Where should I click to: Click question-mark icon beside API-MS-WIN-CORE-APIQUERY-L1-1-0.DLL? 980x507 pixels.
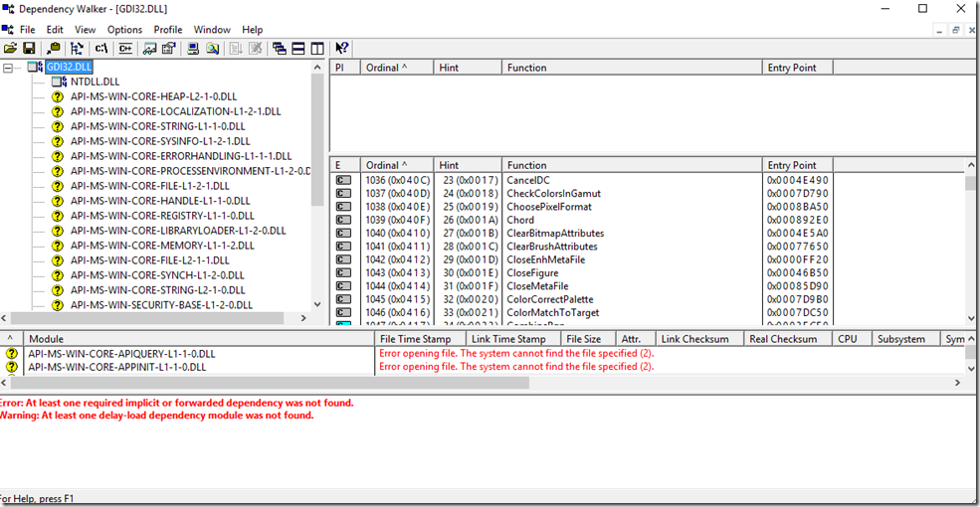tap(12, 353)
